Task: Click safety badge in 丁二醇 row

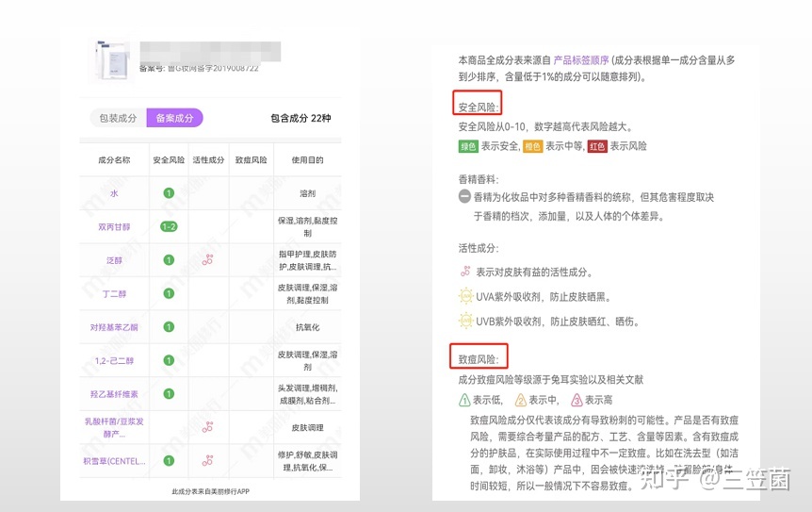Action: pos(169,293)
